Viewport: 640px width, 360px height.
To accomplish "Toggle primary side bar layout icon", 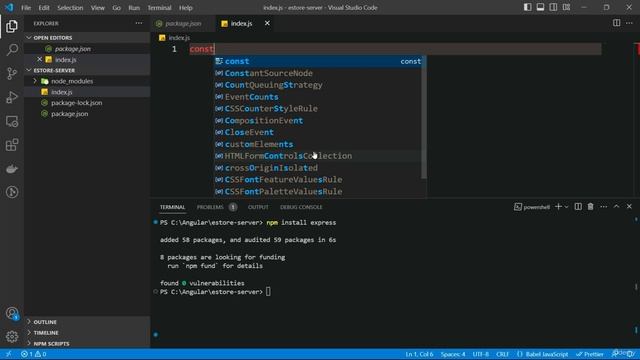I will [527, 7].
